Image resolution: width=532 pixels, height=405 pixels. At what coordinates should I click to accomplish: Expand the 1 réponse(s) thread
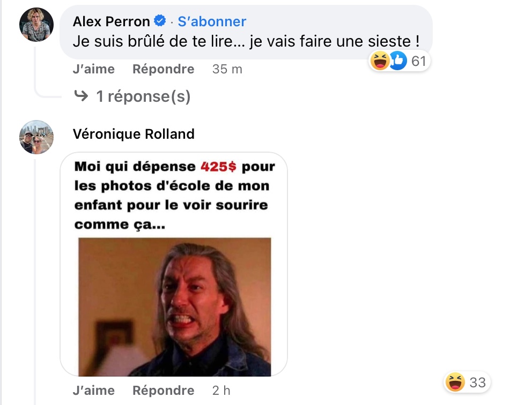point(143,96)
